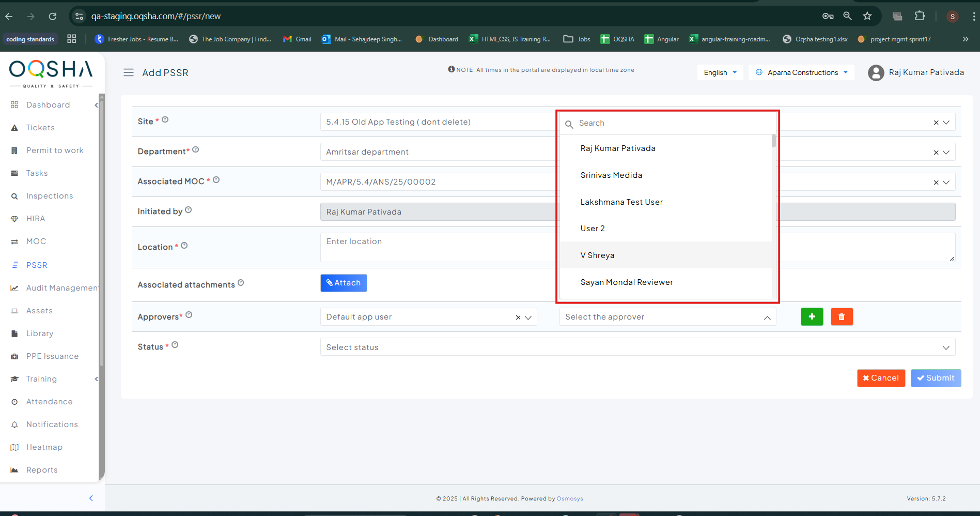
Task: Select V Shreya from approver list
Action: pyautogui.click(x=597, y=255)
